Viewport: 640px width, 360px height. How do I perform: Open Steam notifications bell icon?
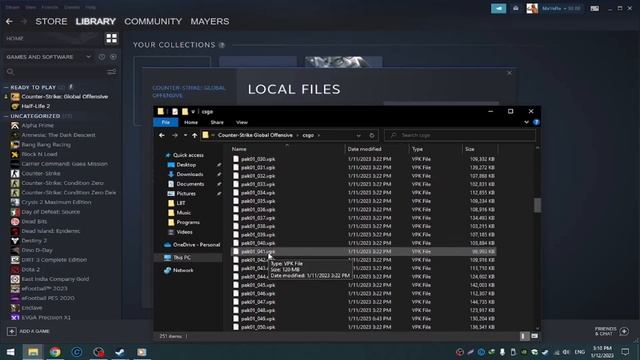pos(516,8)
